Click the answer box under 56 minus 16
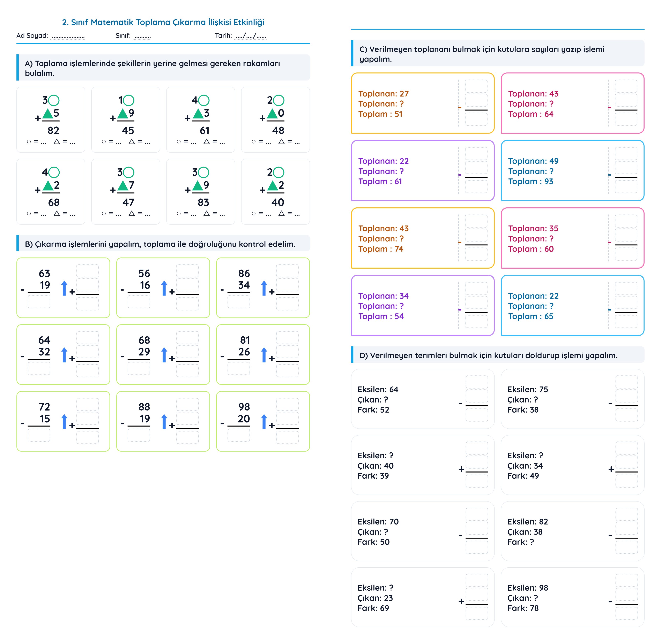Viewport: 661px width, 644px height. 139,302
